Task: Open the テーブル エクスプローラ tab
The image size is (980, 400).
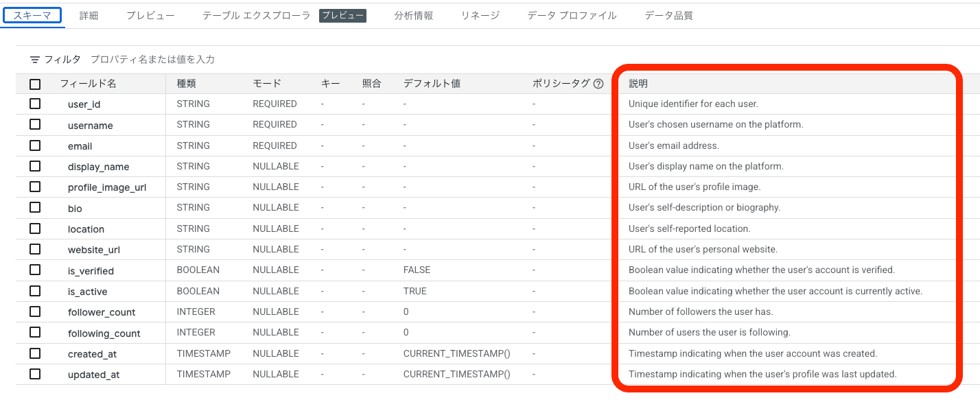Action: pyautogui.click(x=256, y=14)
